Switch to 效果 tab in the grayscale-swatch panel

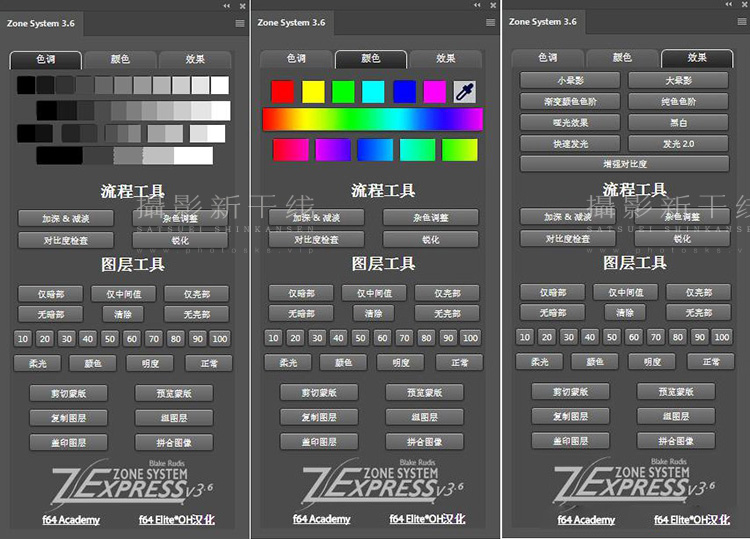195,59
